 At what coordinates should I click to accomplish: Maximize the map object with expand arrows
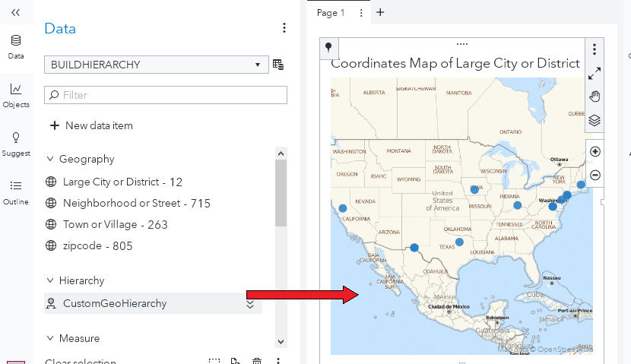[595, 73]
